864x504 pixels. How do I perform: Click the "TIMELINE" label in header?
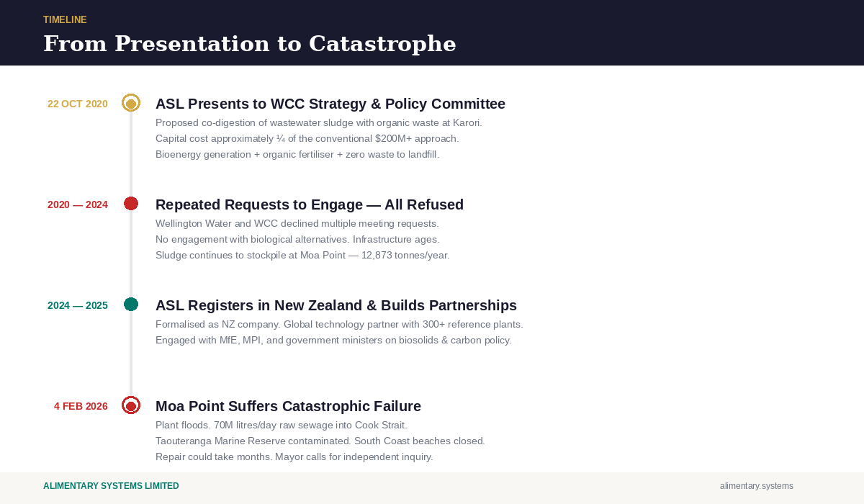(x=65, y=20)
